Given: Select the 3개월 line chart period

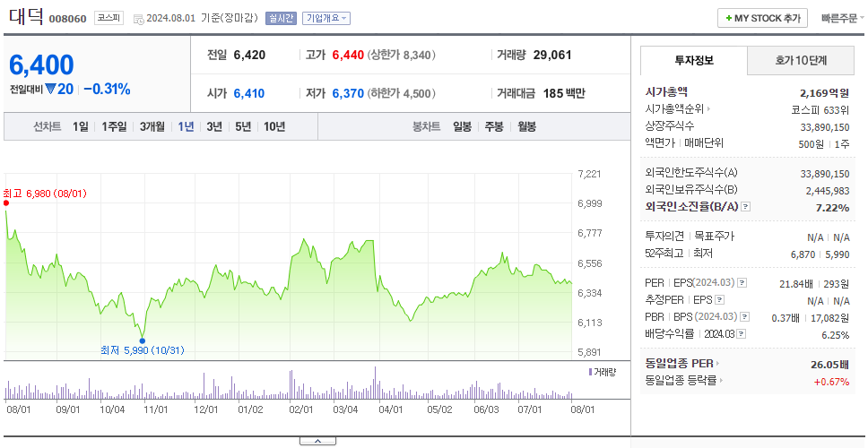Looking at the screenshot, I should click(x=152, y=126).
